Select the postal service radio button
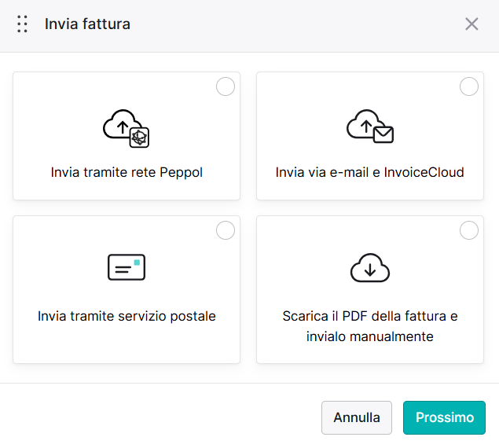This screenshot has width=499, height=448. [226, 230]
